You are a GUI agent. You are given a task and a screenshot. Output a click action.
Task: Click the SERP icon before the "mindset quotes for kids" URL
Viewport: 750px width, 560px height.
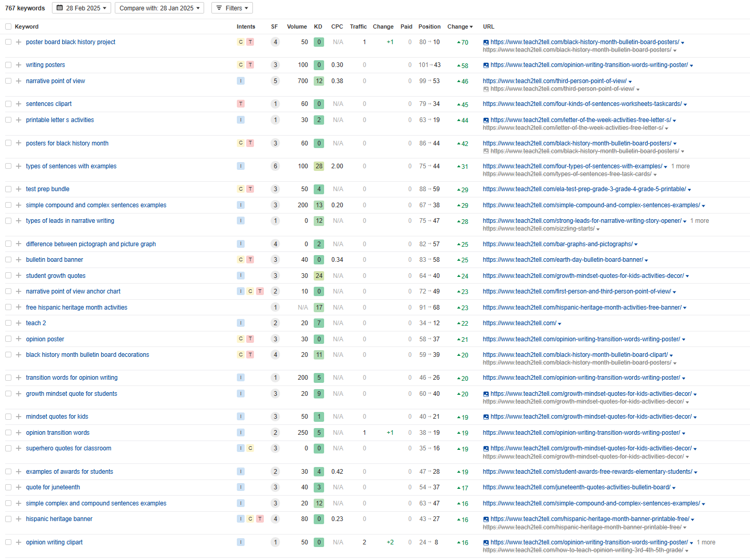pyautogui.click(x=486, y=417)
